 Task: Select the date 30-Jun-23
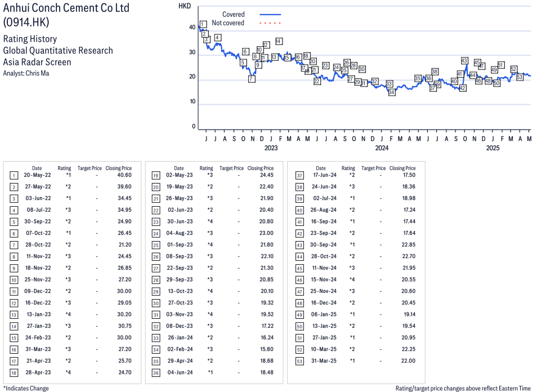[180, 222]
